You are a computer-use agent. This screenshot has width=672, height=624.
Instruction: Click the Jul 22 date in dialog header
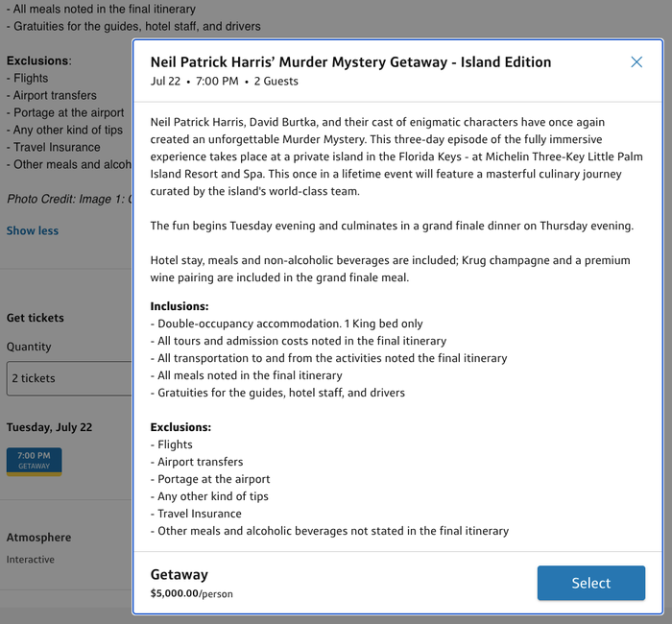coord(165,82)
